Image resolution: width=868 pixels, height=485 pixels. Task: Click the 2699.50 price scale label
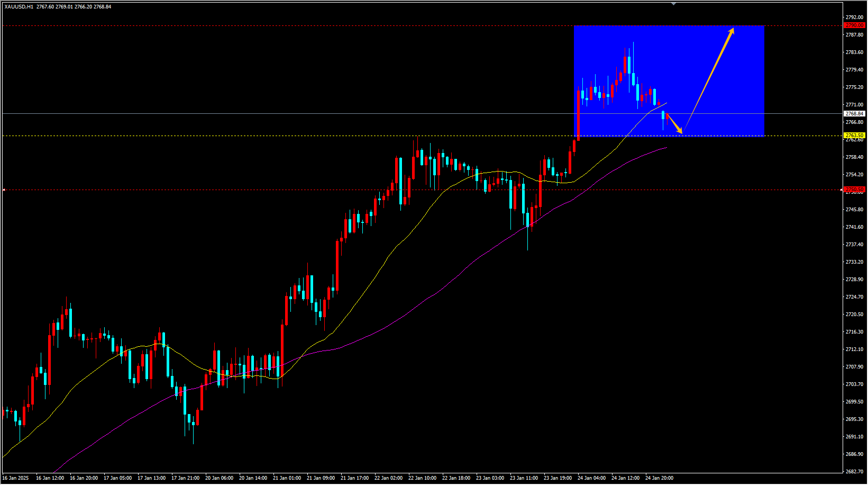(x=855, y=402)
